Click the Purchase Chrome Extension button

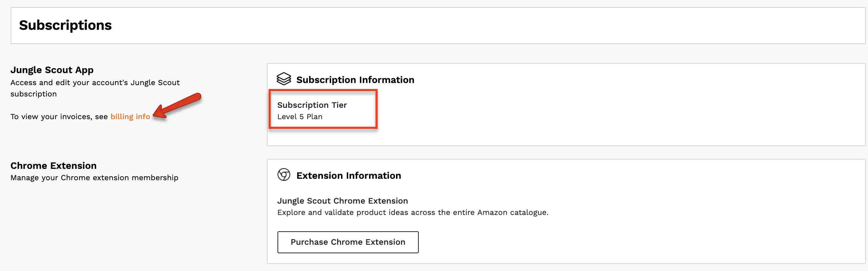point(348,242)
